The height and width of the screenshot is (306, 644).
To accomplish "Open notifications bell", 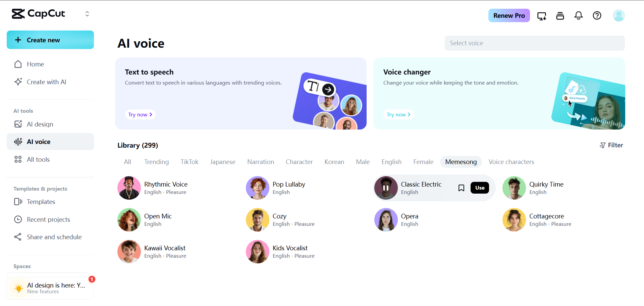I will click(x=579, y=15).
